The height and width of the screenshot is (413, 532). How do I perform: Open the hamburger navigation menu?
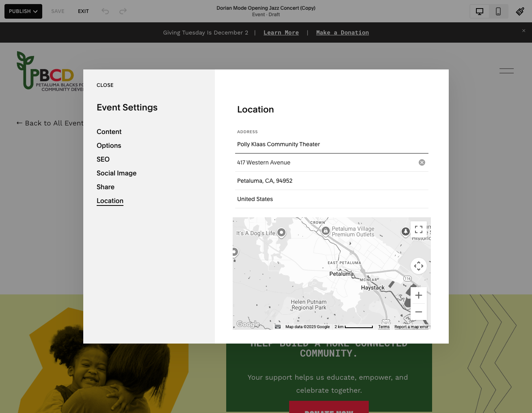(x=506, y=71)
